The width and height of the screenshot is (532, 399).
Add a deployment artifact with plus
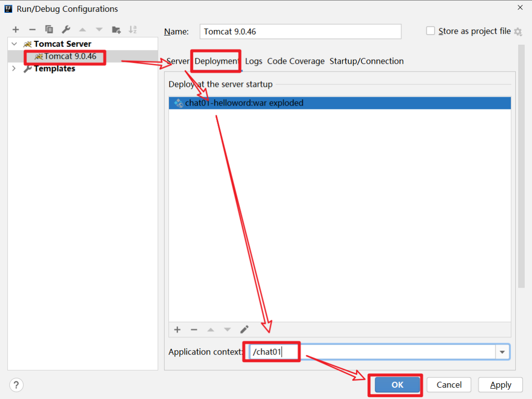pyautogui.click(x=177, y=330)
